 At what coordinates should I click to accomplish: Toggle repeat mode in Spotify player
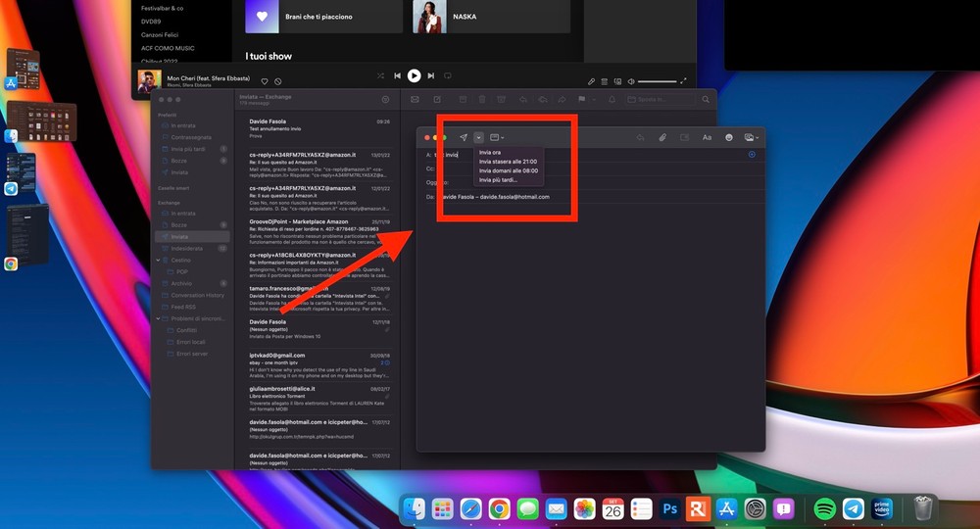(448, 75)
